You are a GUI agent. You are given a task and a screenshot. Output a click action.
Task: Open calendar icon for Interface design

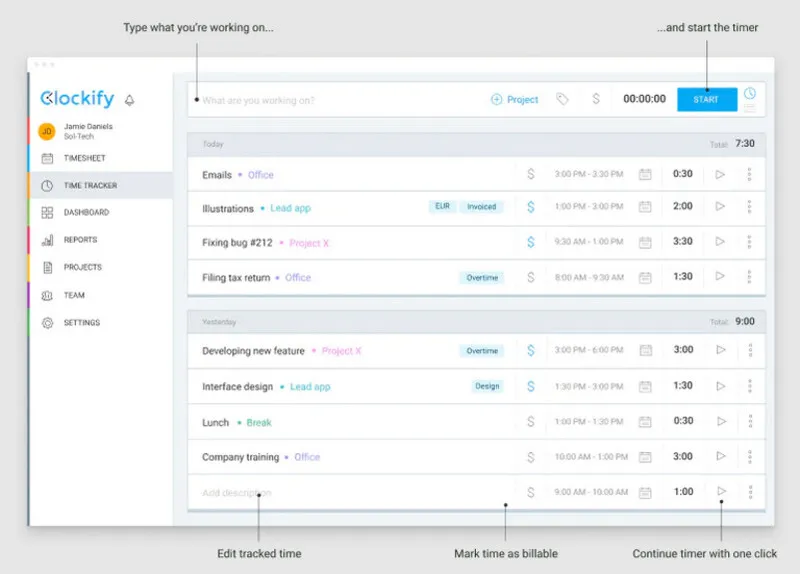pos(645,386)
